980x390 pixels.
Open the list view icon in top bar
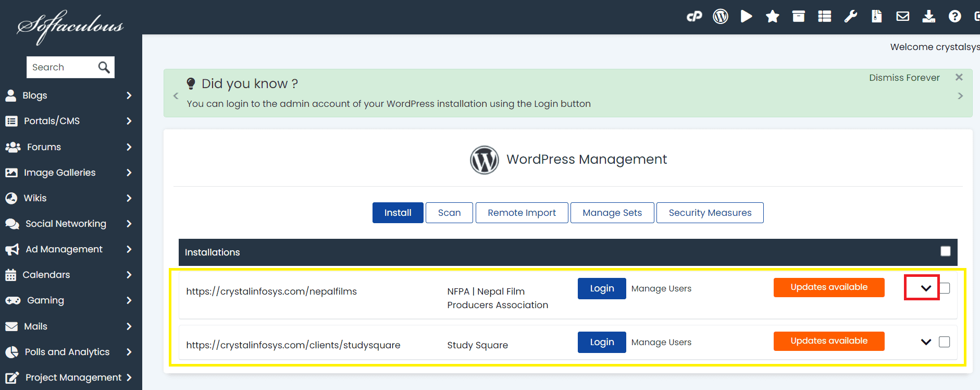point(825,17)
